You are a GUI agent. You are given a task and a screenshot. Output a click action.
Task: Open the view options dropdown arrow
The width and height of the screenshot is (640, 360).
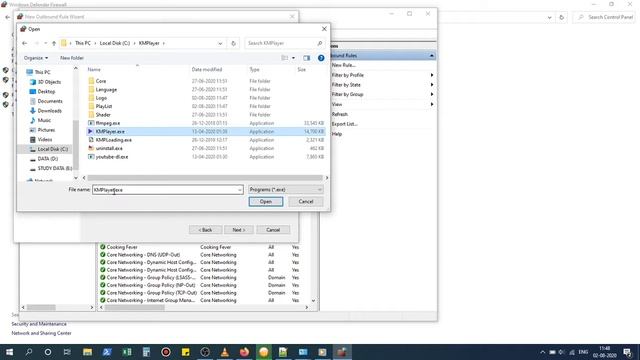click(293, 58)
